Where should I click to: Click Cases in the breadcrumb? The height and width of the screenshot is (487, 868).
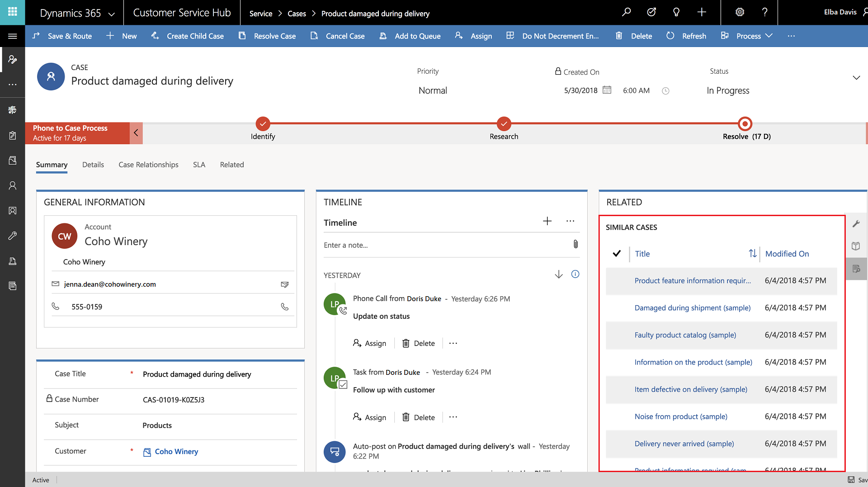pyautogui.click(x=297, y=14)
